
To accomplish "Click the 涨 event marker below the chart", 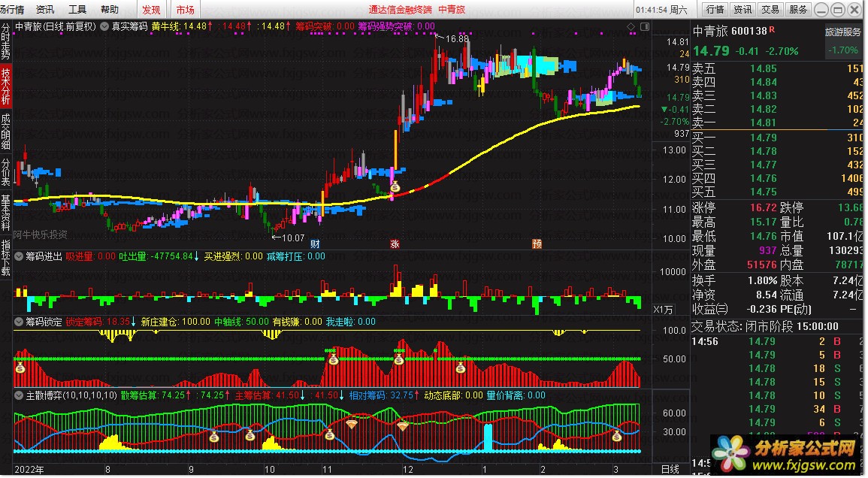I will click(395, 244).
